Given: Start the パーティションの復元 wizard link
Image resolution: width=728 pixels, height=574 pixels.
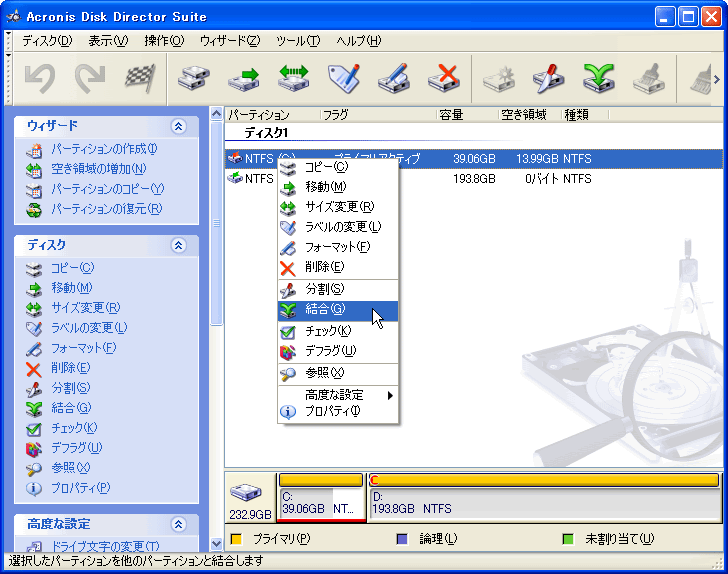Looking at the screenshot, I should tap(106, 209).
